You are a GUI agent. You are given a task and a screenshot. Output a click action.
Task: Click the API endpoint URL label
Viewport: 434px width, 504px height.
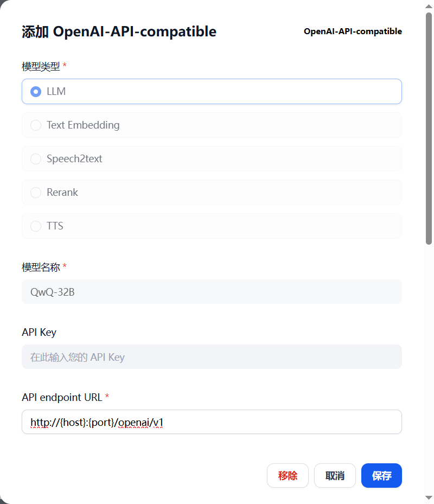(62, 397)
